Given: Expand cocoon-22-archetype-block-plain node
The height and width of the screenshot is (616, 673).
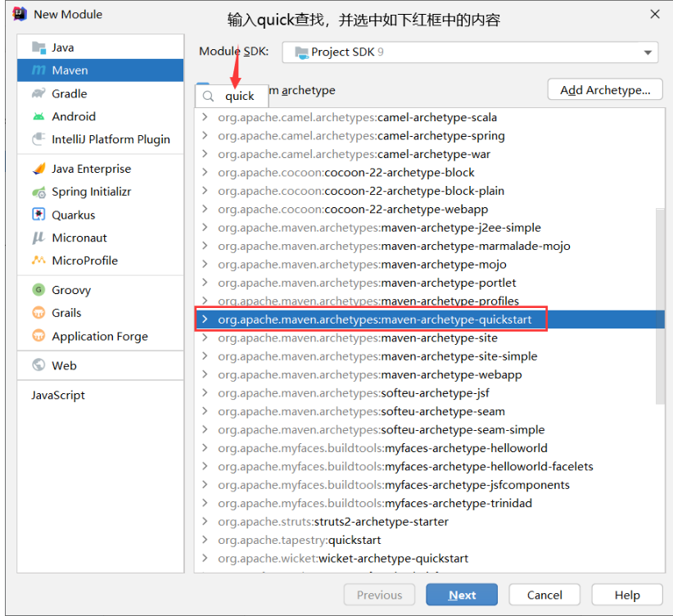Looking at the screenshot, I should click(x=206, y=190).
